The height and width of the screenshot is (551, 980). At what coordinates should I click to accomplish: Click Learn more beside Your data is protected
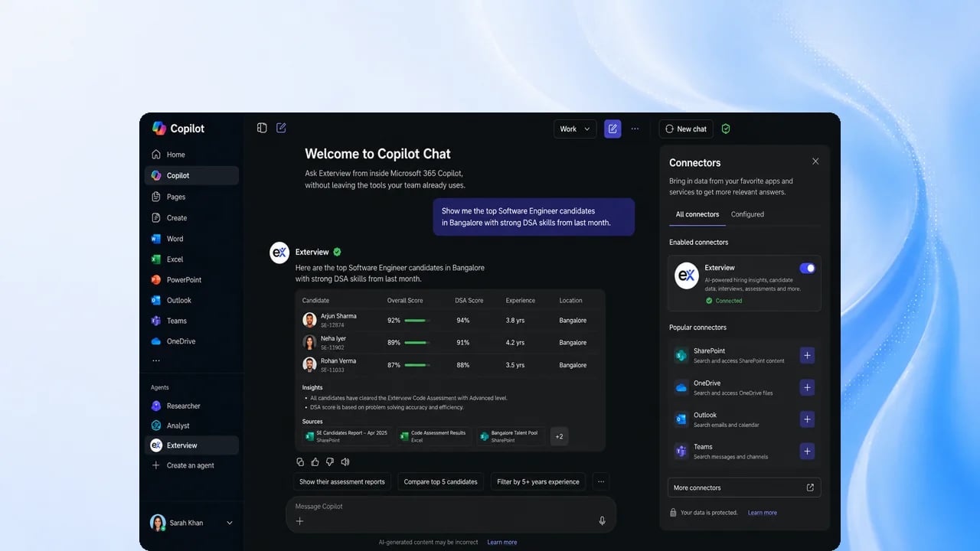point(763,513)
